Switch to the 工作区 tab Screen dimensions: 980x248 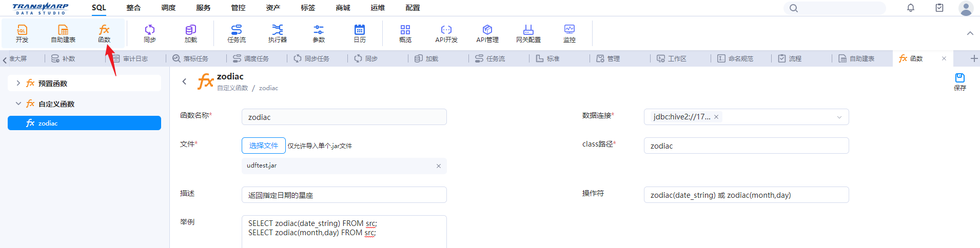[672, 58]
